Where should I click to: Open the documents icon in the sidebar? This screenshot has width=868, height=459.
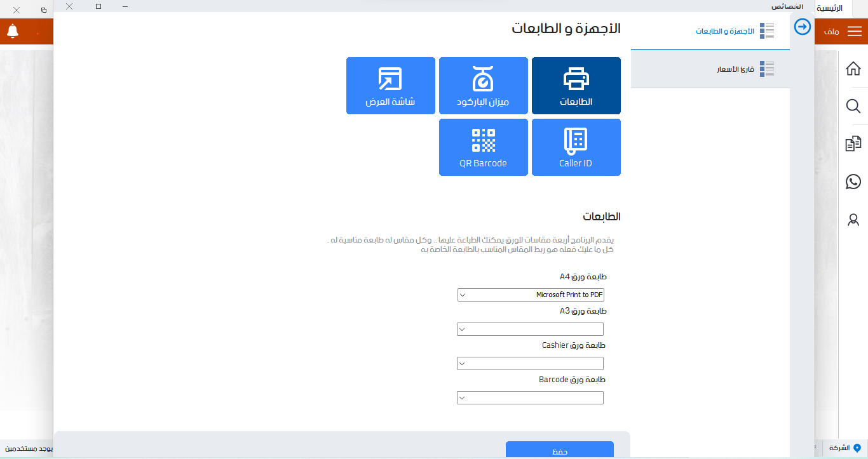coord(853,144)
